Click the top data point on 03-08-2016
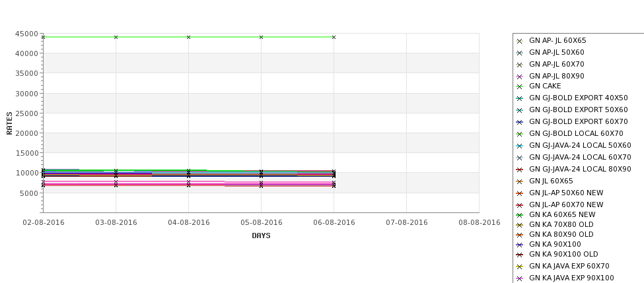 click(x=116, y=38)
